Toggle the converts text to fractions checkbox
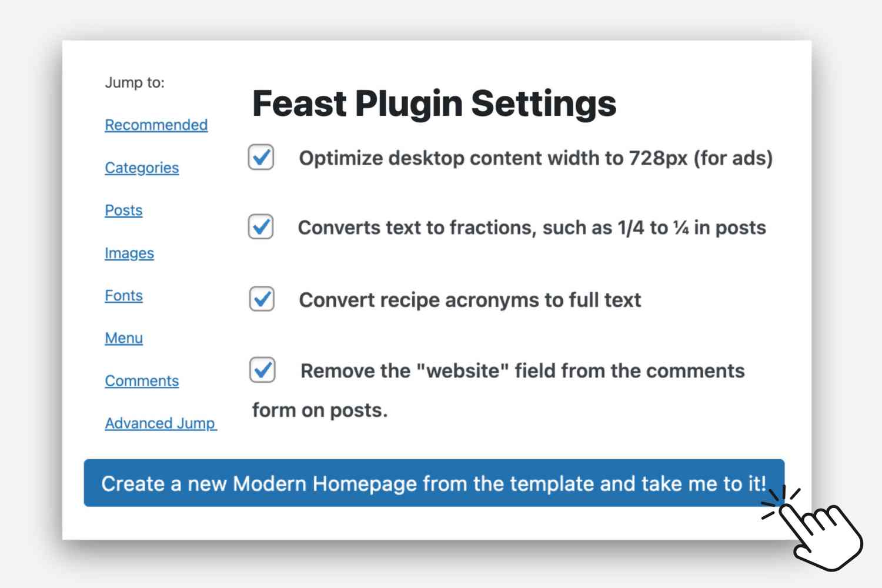Screen dimensions: 882x588 click(261, 226)
